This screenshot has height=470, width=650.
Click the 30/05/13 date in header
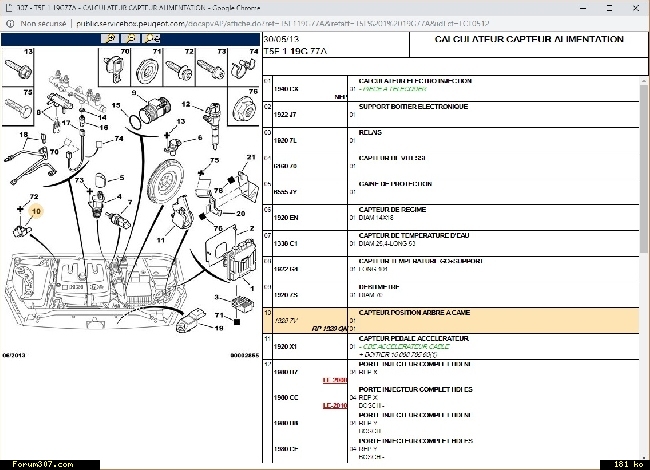coord(281,39)
